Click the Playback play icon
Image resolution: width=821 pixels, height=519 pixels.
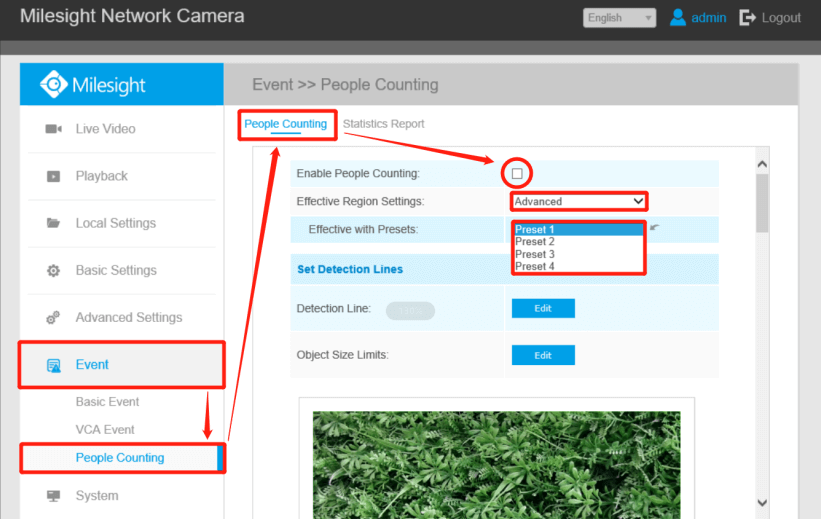(53, 176)
